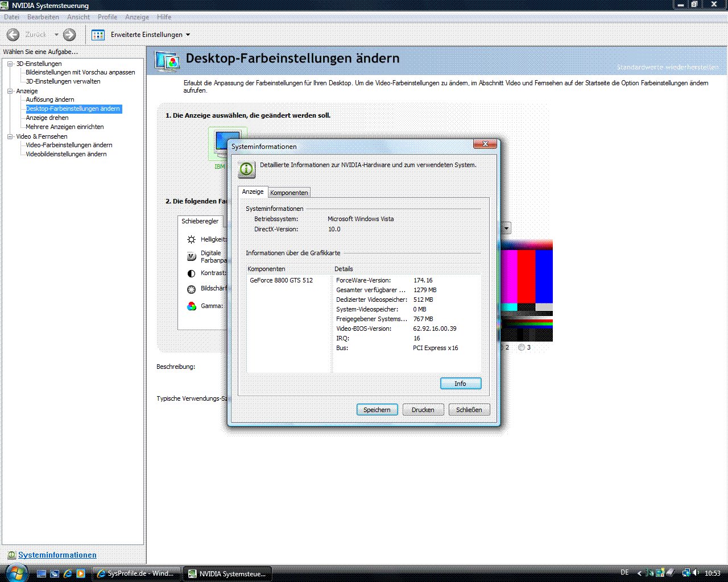Select Desktop-Farbeinstellungen ändern tree entry
The width and height of the screenshot is (728, 582).
73,109
